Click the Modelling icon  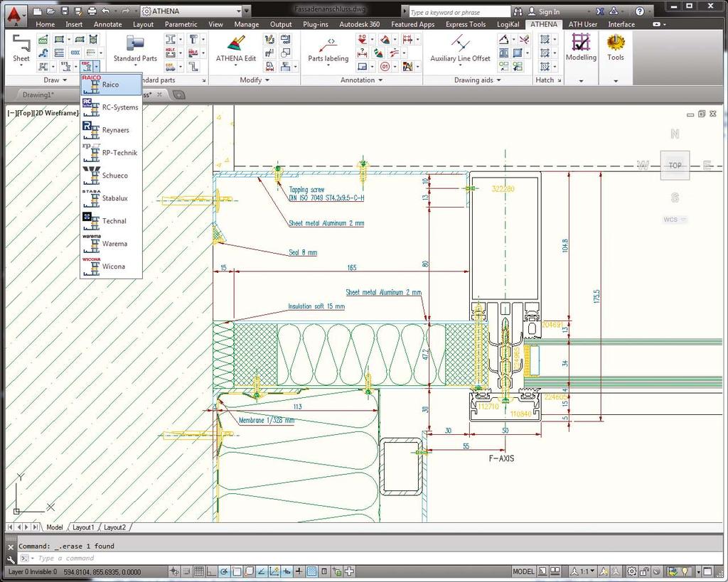pos(581,42)
